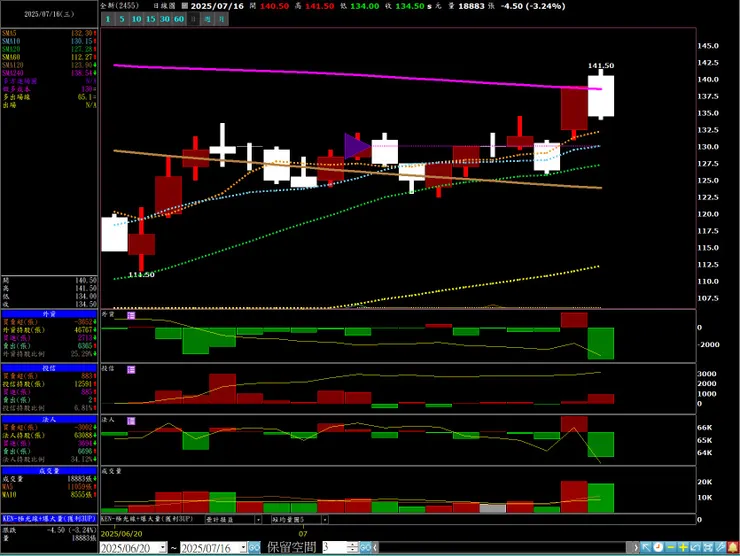Select the 10-minute interval button
The height and width of the screenshot is (556, 740).
pos(136,19)
